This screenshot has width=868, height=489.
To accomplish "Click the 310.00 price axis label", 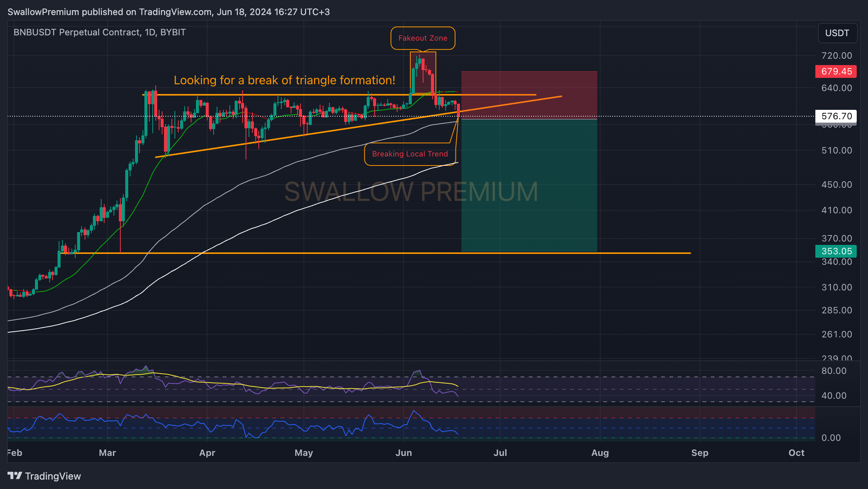I will pos(837,287).
